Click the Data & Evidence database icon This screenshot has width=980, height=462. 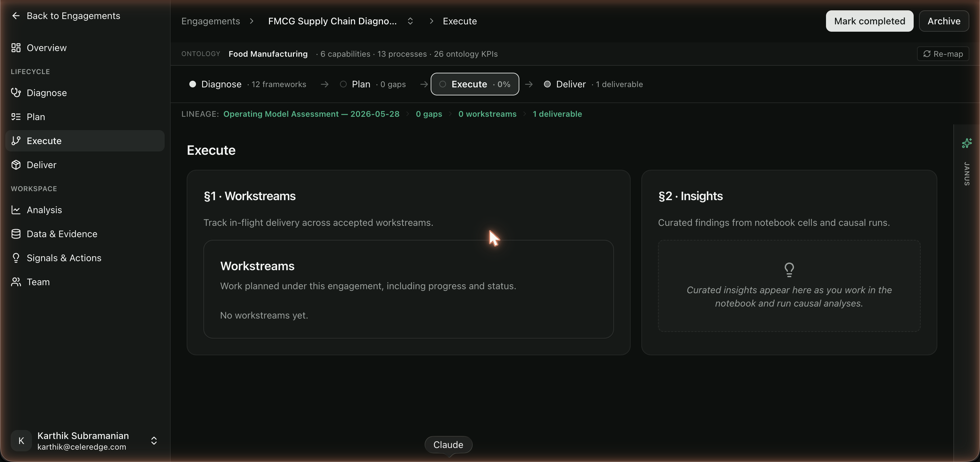16,234
